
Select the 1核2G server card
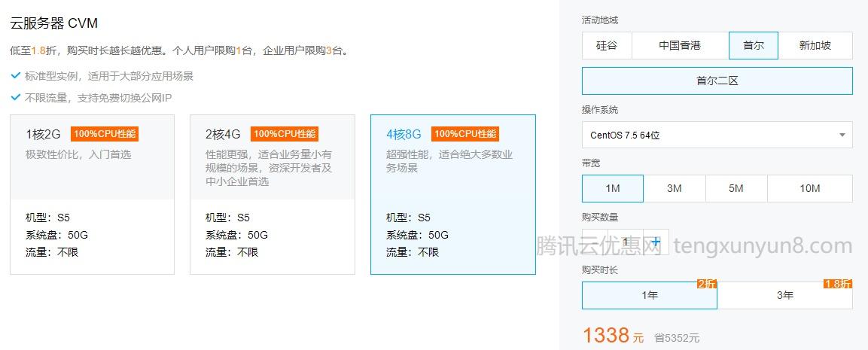[93, 194]
